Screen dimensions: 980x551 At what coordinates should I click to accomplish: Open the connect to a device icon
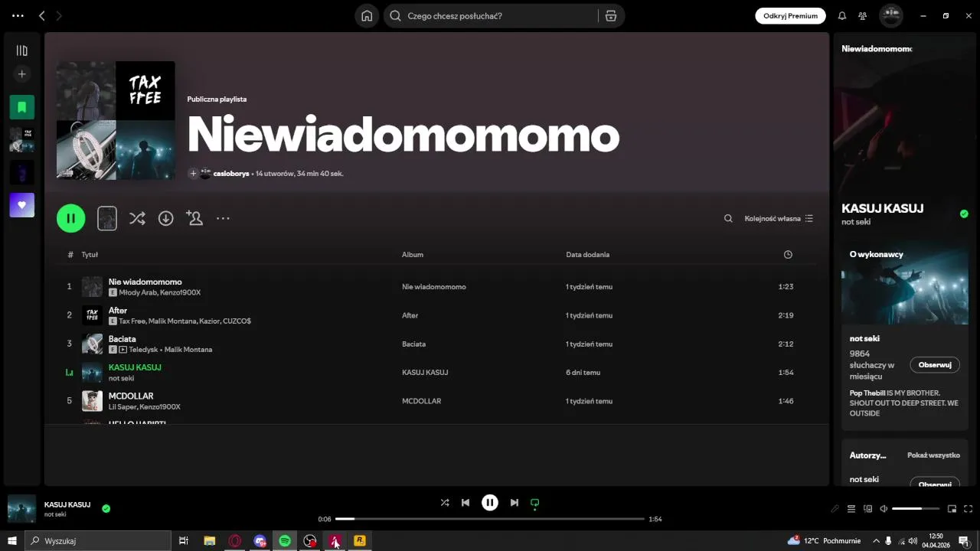pyautogui.click(x=867, y=509)
